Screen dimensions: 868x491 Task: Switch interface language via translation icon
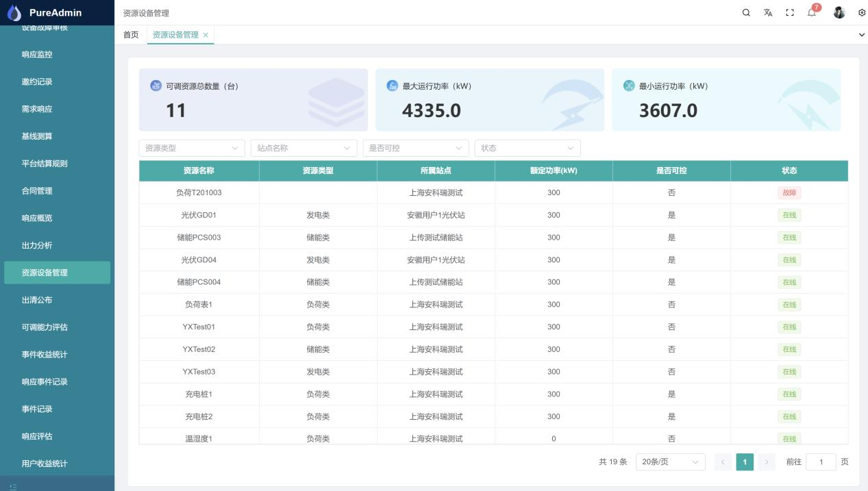[767, 12]
